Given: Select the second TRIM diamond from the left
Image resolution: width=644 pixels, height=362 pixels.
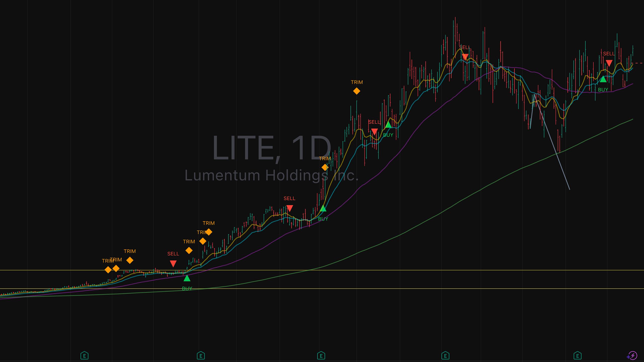Looking at the screenshot, I should coord(116,268).
